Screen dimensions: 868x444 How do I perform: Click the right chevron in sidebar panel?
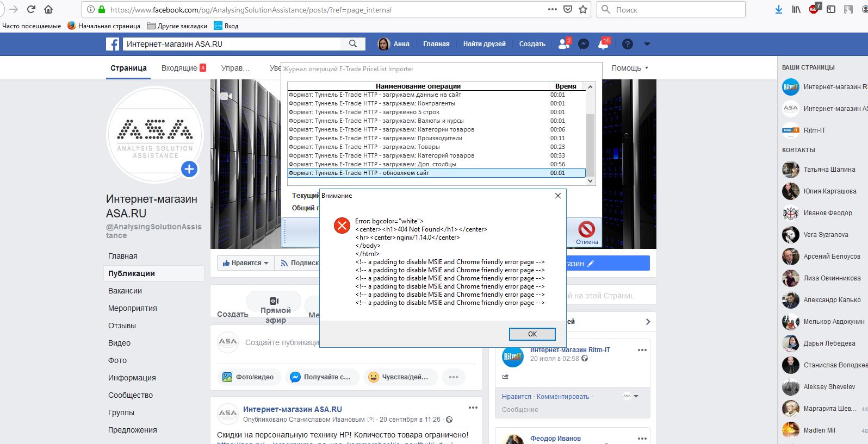pyautogui.click(x=648, y=322)
